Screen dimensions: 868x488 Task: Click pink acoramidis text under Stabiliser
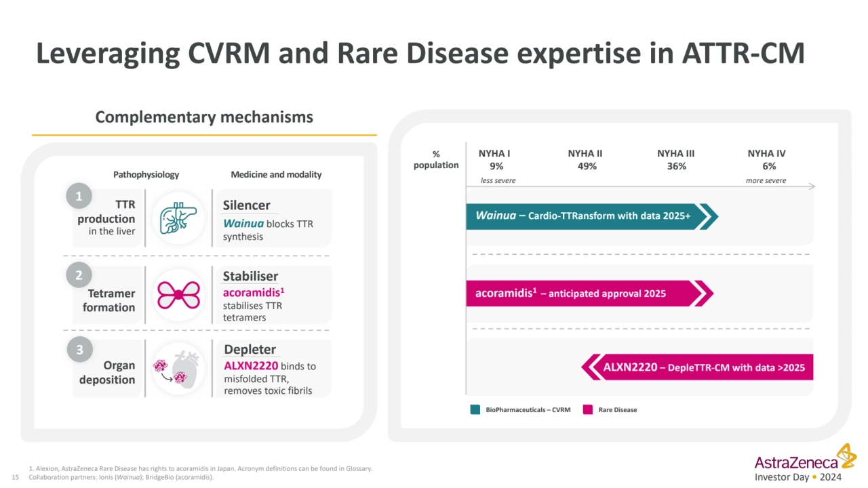[x=254, y=292]
